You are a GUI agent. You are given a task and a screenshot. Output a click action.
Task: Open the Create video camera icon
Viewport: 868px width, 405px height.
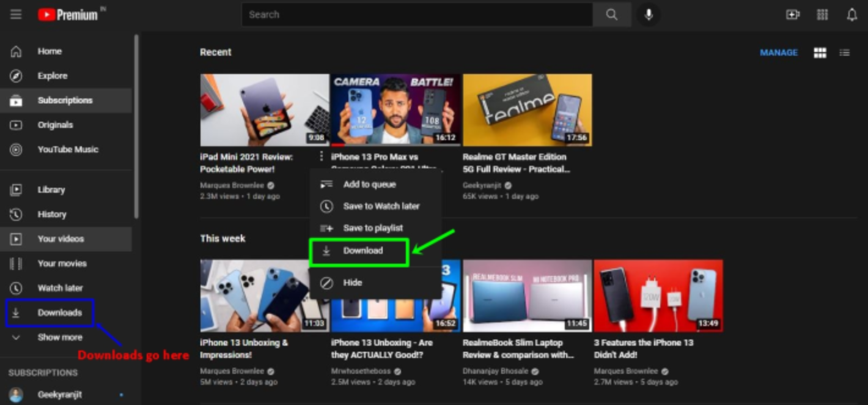(x=793, y=15)
